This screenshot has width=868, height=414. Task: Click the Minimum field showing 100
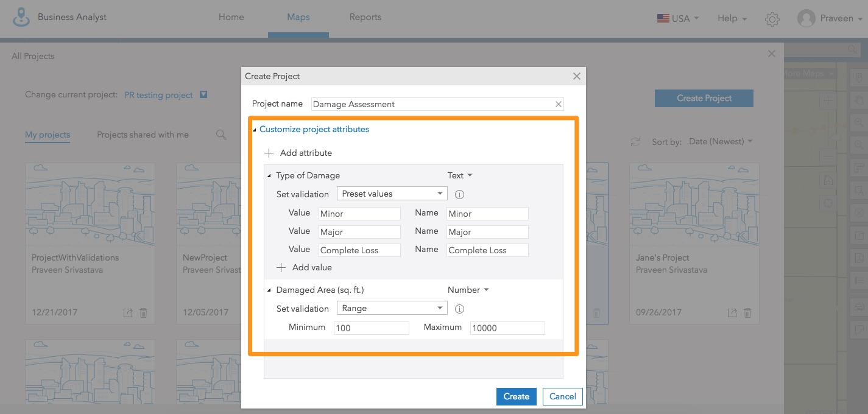pos(372,328)
